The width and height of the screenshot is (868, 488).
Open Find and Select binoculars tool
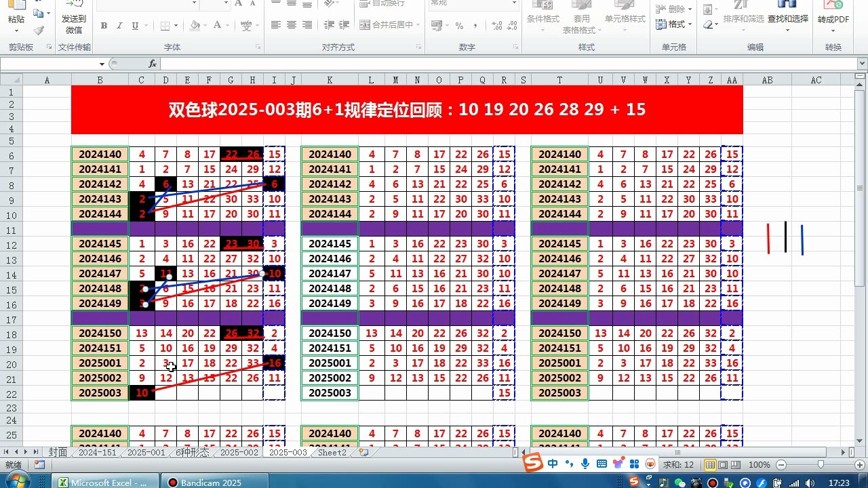point(787,17)
